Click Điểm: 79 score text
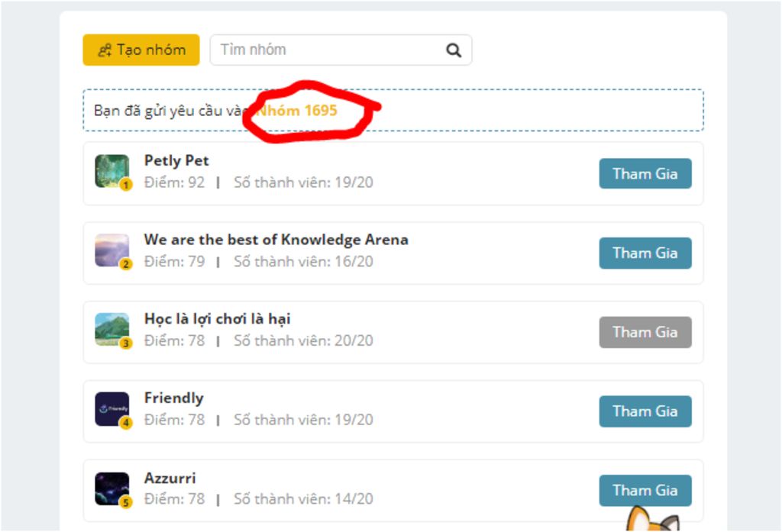Image resolution: width=782 pixels, height=532 pixels. [x=175, y=262]
